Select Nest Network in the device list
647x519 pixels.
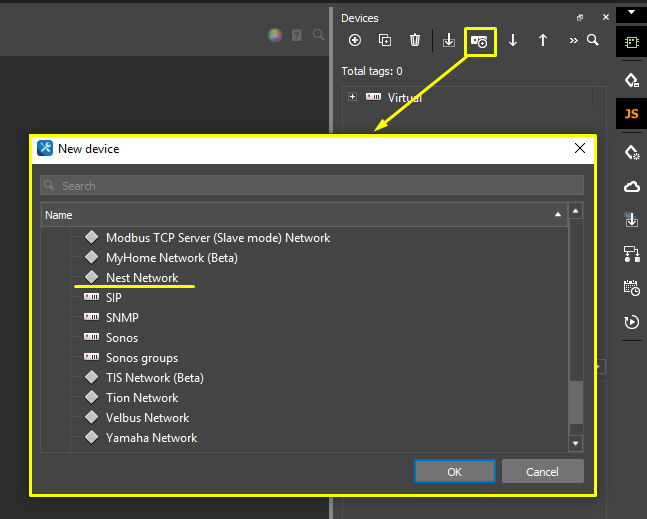[x=142, y=278]
